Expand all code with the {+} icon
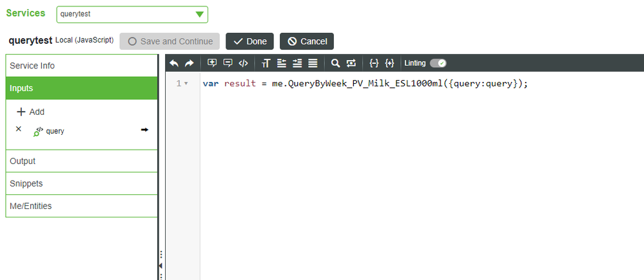Screen dimensions: 644x280 (389, 63)
